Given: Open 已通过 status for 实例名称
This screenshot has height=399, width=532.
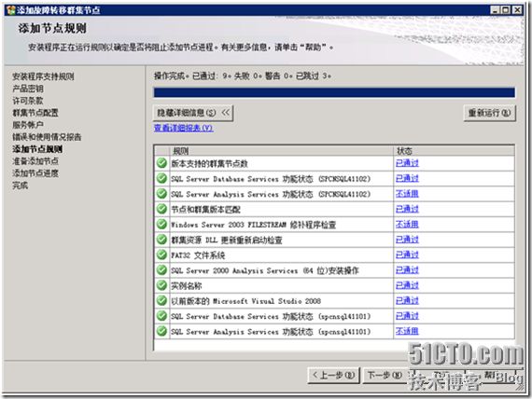Looking at the screenshot, I should [x=407, y=285].
